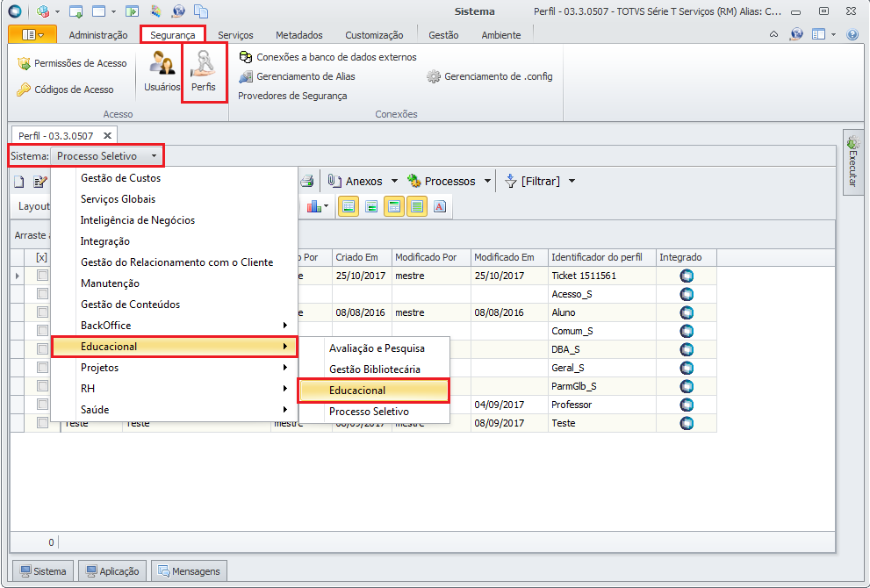
Task: Expand the Processos dropdown arrow
Action: coord(487,181)
